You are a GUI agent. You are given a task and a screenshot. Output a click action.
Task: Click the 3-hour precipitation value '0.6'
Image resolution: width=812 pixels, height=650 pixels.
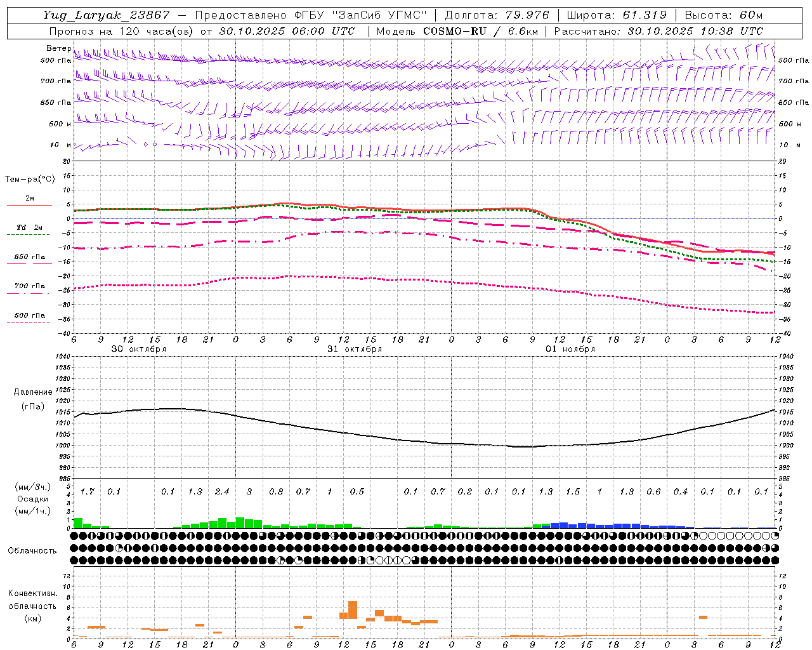[653, 492]
